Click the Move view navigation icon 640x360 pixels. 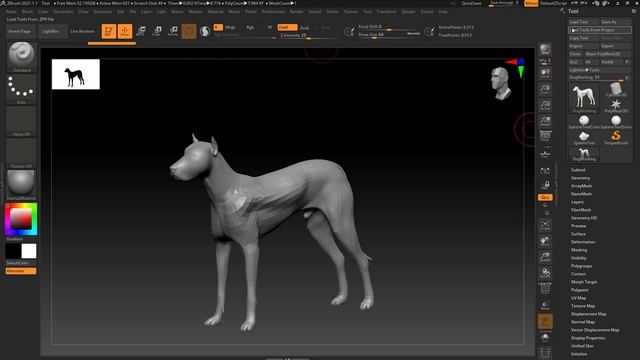[545, 241]
